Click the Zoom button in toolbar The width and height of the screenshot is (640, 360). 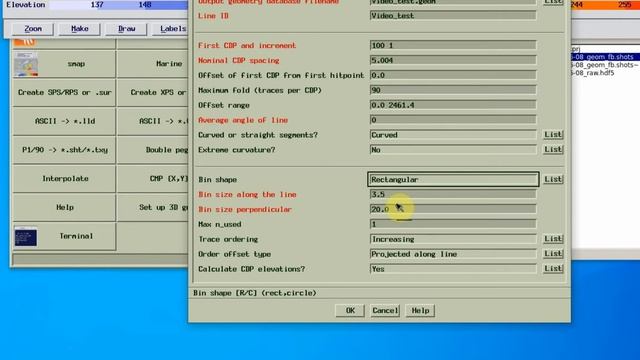(33, 29)
